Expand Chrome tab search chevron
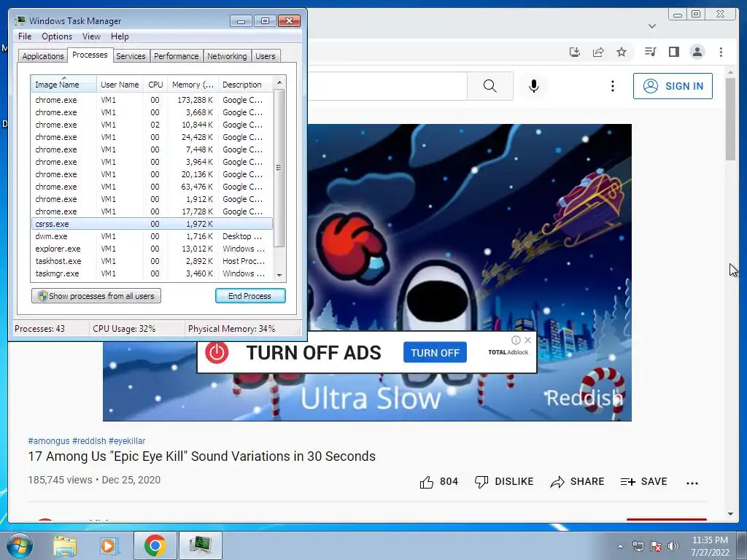Screen dimensions: 747x560 pos(652,26)
